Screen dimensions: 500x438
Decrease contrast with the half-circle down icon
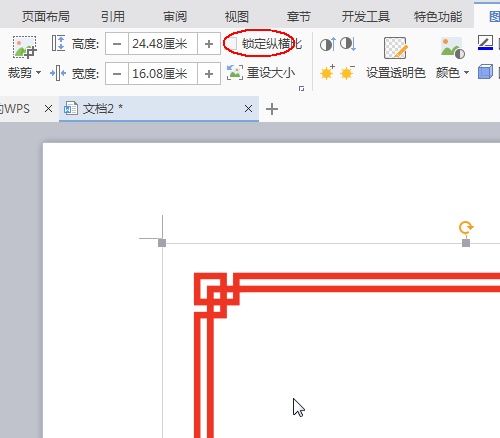tap(348, 44)
